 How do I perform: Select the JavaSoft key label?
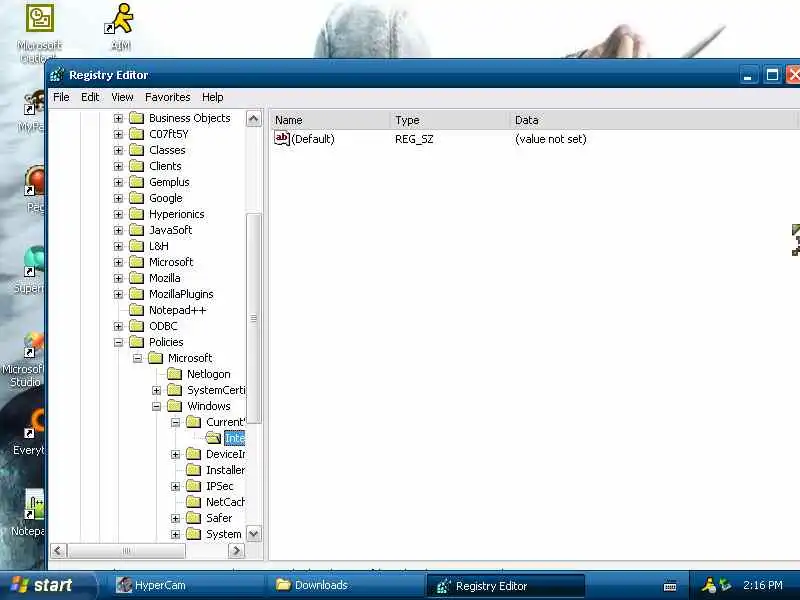pyautogui.click(x=170, y=230)
